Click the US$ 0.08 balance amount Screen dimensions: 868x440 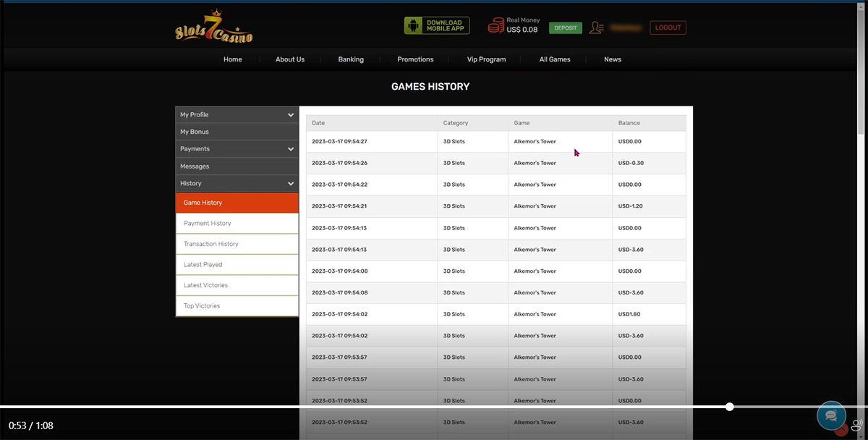tap(522, 30)
